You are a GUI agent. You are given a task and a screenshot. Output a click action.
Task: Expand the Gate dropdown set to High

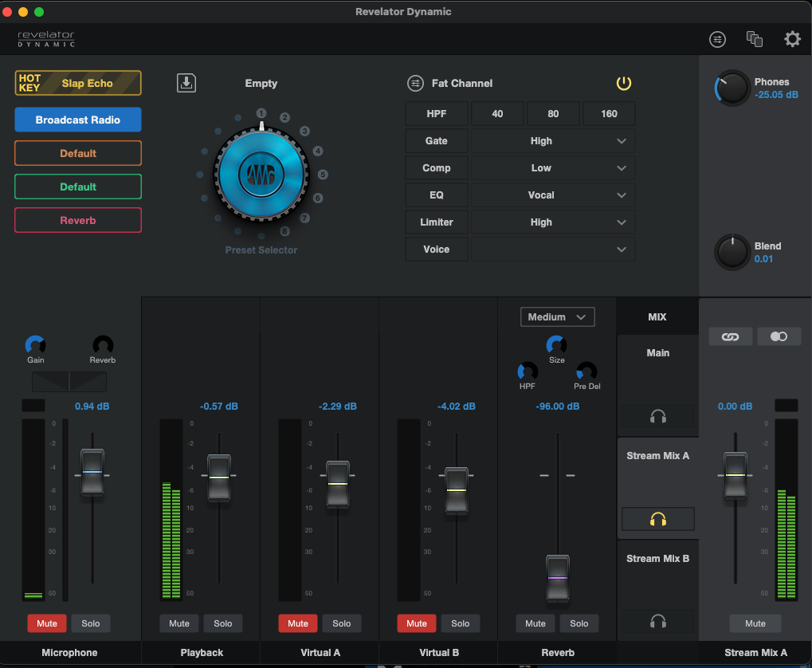pos(552,141)
